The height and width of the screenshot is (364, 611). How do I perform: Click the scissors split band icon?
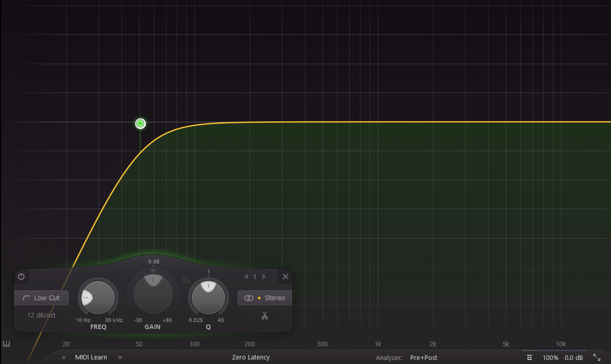pos(264,316)
